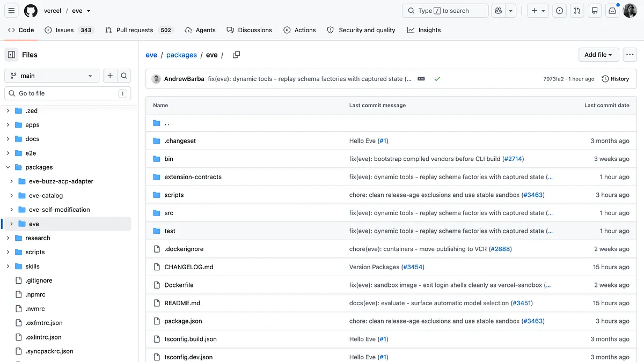Click the src folder icon
This screenshot has height=362, width=644.
click(x=157, y=213)
